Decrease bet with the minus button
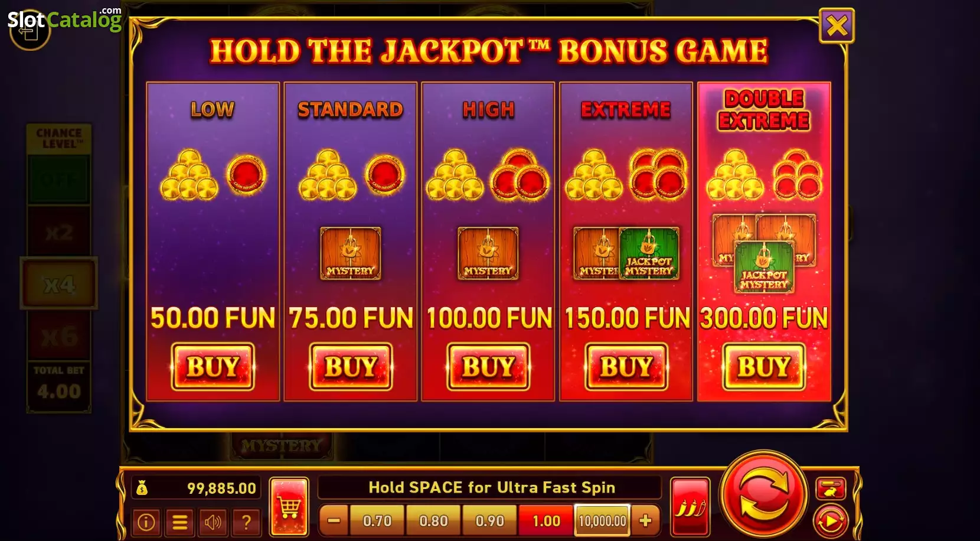 pyautogui.click(x=334, y=520)
